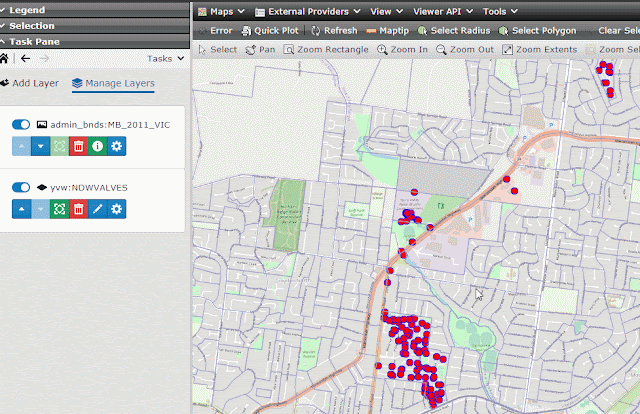Move admin_bnds:MB_2011_VIC layer up
640x414 pixels.
point(22,146)
